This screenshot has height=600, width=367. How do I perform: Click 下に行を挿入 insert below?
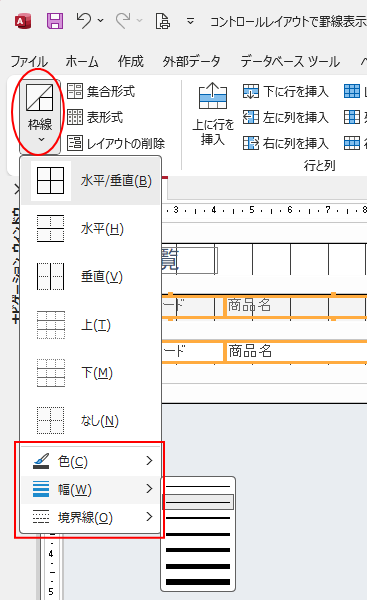coord(286,91)
